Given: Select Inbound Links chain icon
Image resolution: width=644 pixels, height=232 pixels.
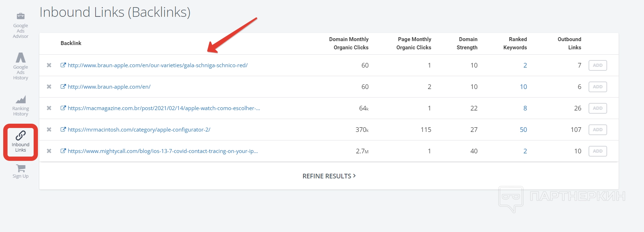Looking at the screenshot, I should 21,136.
